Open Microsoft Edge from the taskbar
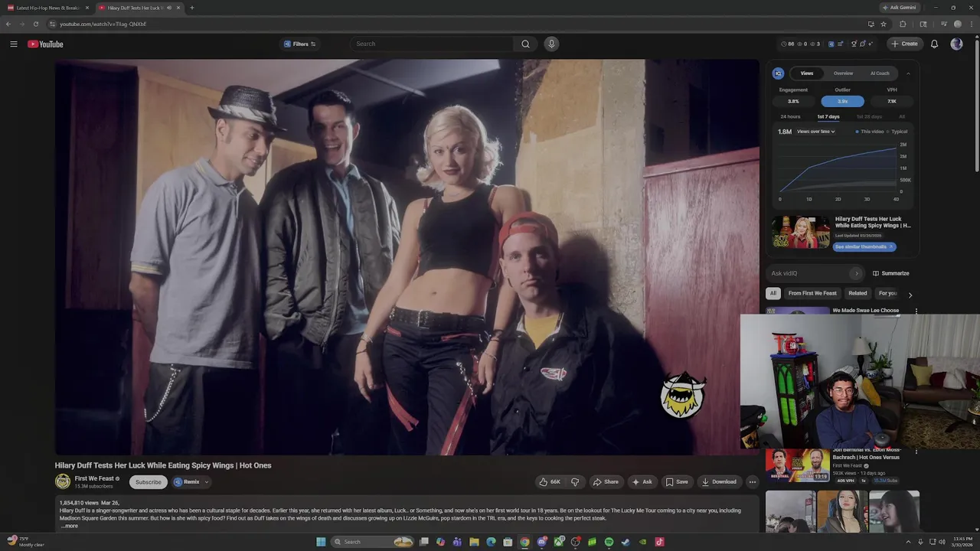980x551 pixels. click(491, 542)
